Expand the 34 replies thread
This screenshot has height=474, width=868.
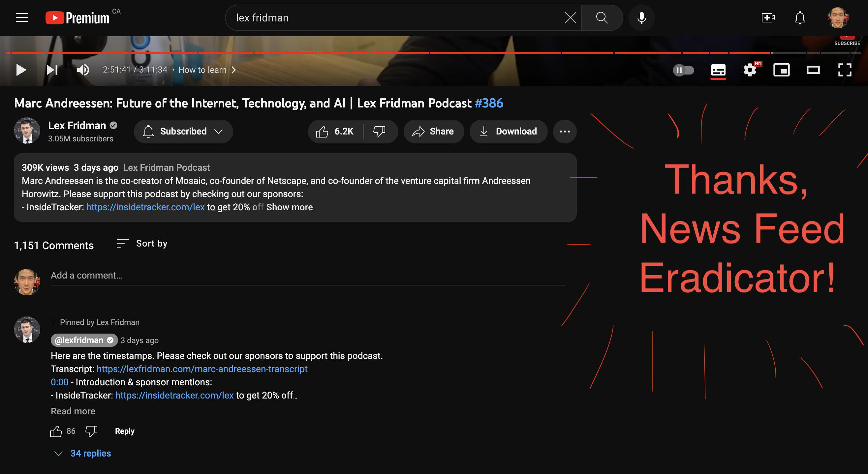coord(82,453)
